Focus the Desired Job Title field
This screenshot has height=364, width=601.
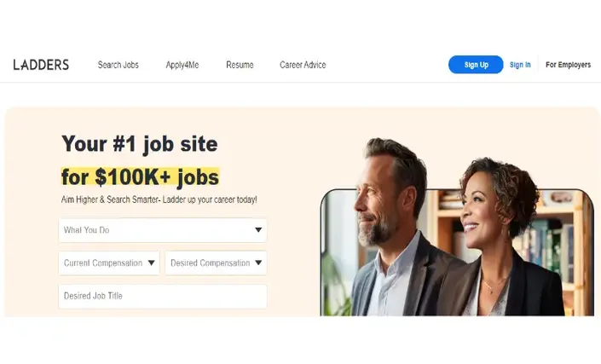coord(163,296)
